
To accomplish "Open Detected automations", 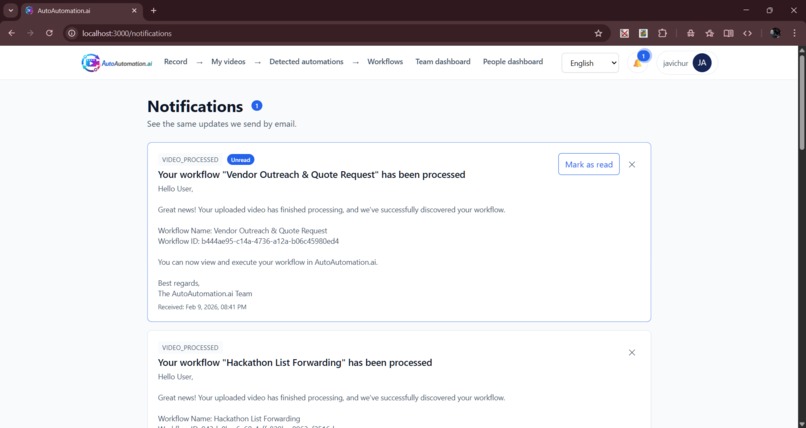I will (x=306, y=62).
